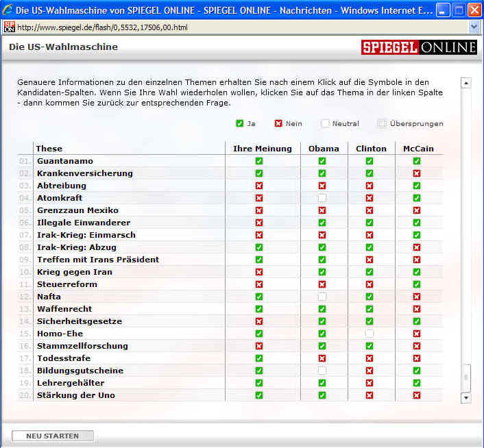Click the Ja legend checkmark

pyautogui.click(x=239, y=123)
